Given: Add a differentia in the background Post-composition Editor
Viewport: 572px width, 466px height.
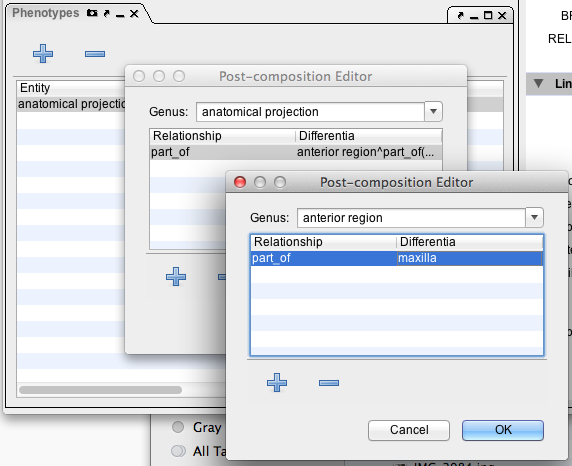Looking at the screenshot, I should coord(176,276).
